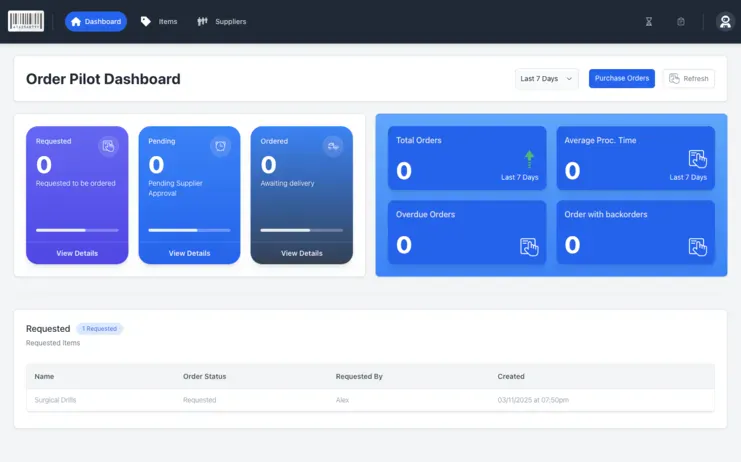The width and height of the screenshot is (741, 462).
Task: Select the Dashboard tab
Action: [x=96, y=21]
